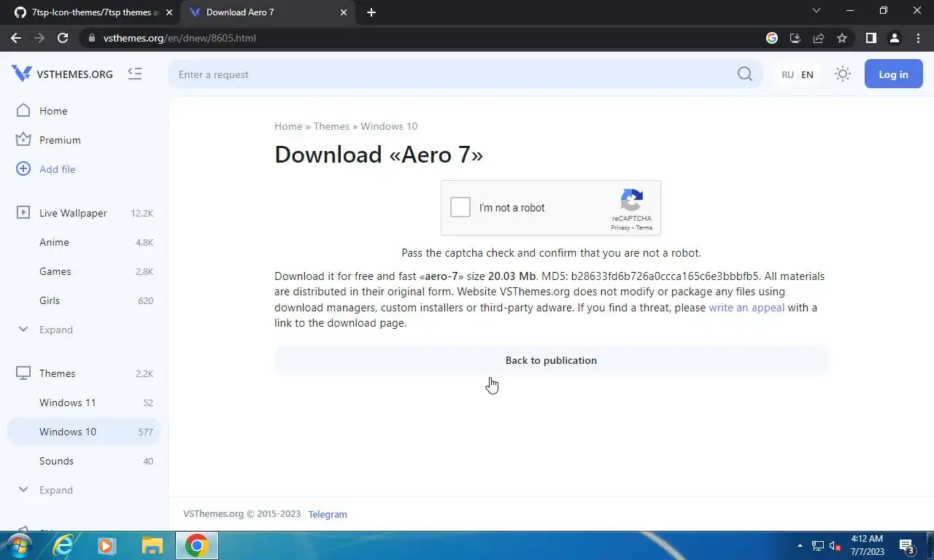Click the Add file plus icon
This screenshot has width=934, height=560.
[x=23, y=168]
